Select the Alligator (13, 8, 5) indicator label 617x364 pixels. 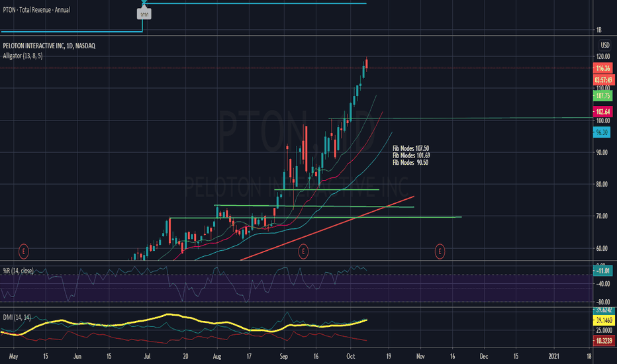click(x=23, y=56)
